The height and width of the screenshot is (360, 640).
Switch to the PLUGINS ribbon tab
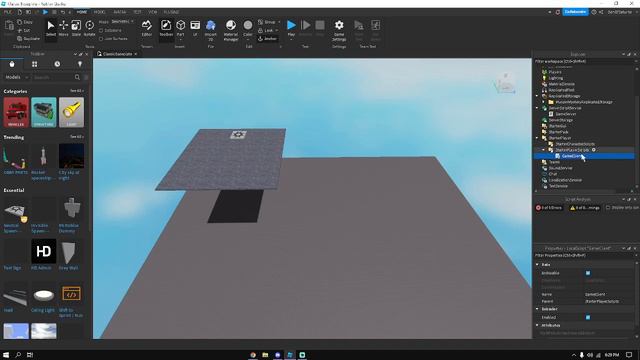(171, 12)
